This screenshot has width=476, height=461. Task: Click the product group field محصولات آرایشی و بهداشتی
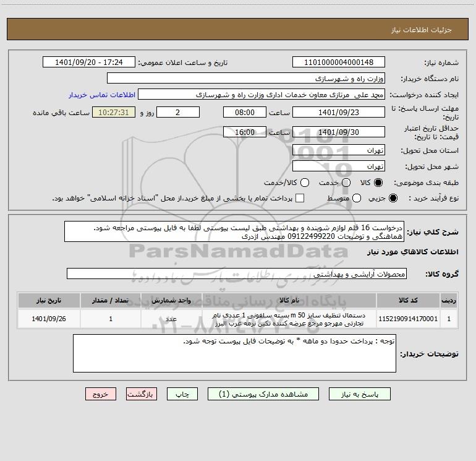237,274
